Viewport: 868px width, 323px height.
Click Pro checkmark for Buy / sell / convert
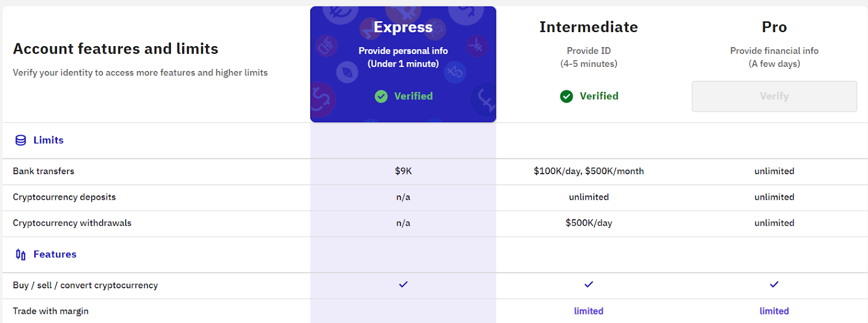[774, 284]
